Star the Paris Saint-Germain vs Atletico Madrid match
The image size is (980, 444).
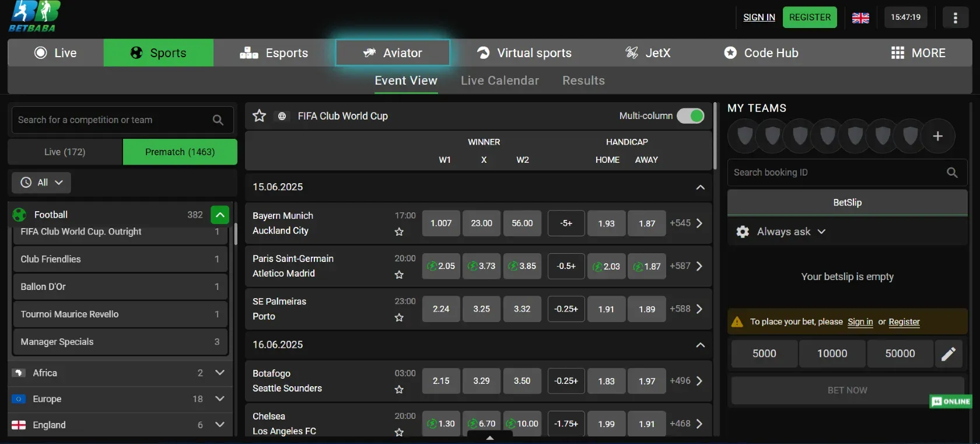(x=399, y=274)
